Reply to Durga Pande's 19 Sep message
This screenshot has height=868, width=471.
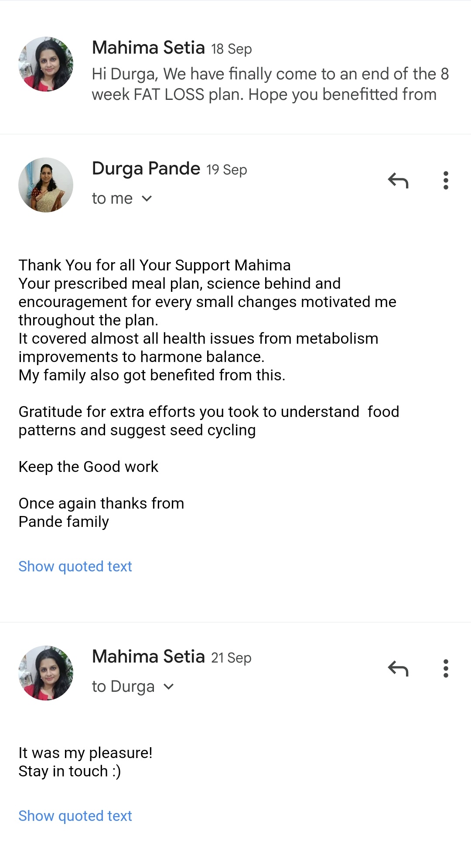pos(398,180)
